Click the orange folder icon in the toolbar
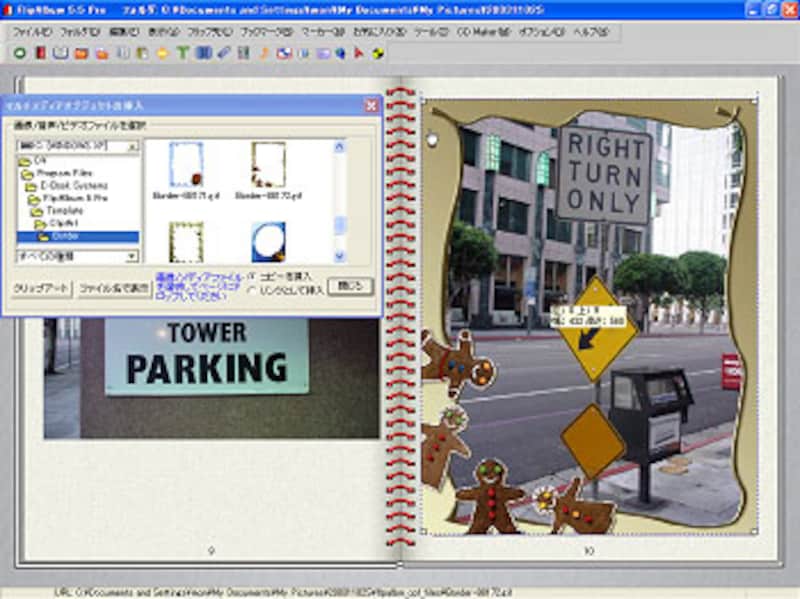Viewport: 800px width, 599px height. tap(81, 53)
